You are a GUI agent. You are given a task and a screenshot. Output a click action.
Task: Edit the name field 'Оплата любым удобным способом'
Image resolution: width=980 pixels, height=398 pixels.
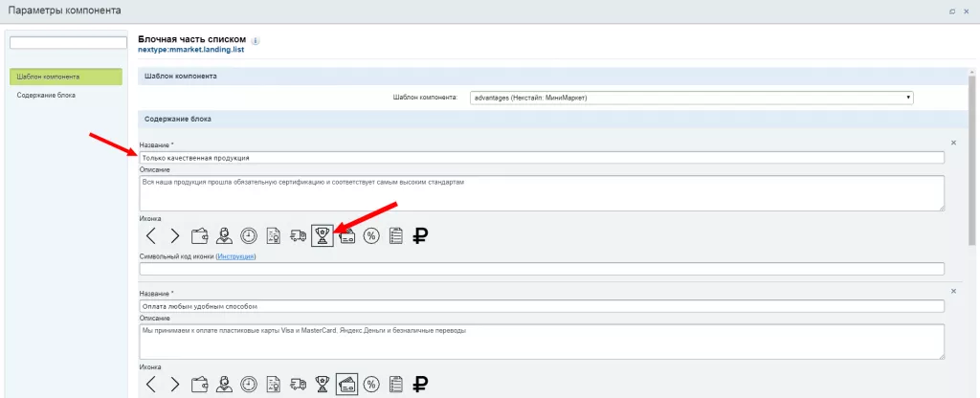pyautogui.click(x=542, y=306)
